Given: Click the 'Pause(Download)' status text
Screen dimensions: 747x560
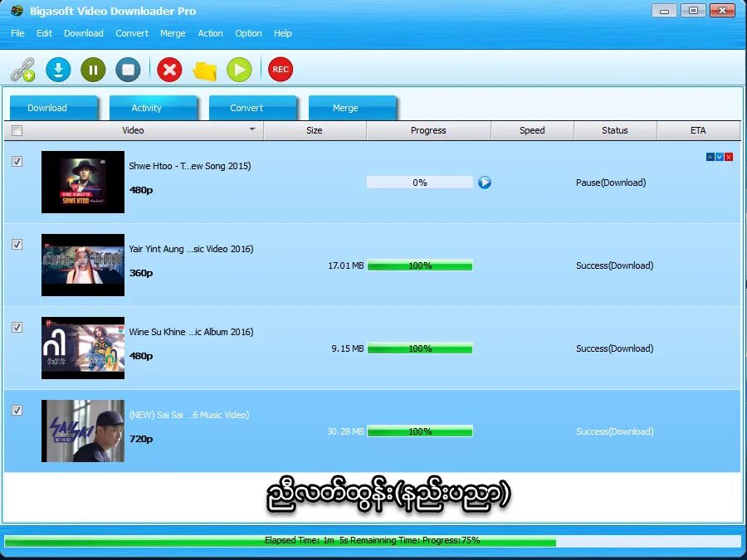Looking at the screenshot, I should coord(611,183).
